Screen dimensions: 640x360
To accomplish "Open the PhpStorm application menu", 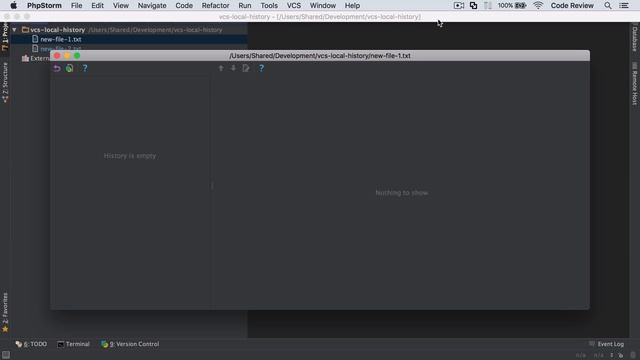I will pos(44,6).
